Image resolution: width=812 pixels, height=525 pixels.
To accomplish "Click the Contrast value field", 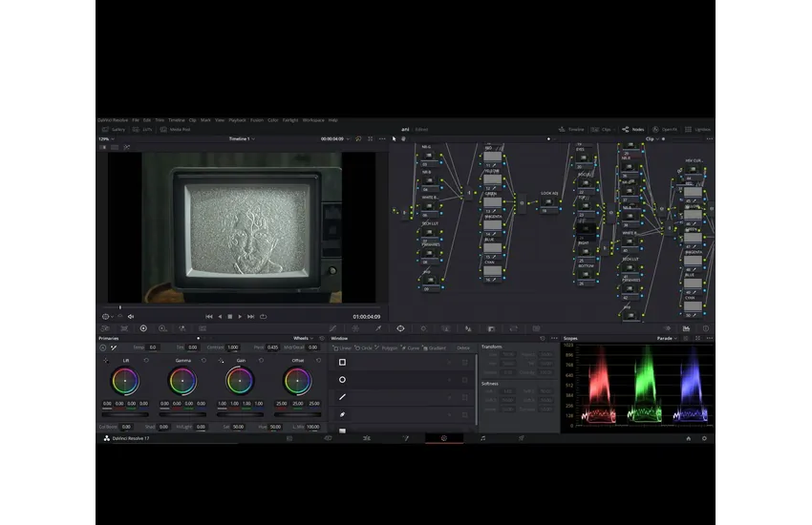I will pyautogui.click(x=232, y=347).
